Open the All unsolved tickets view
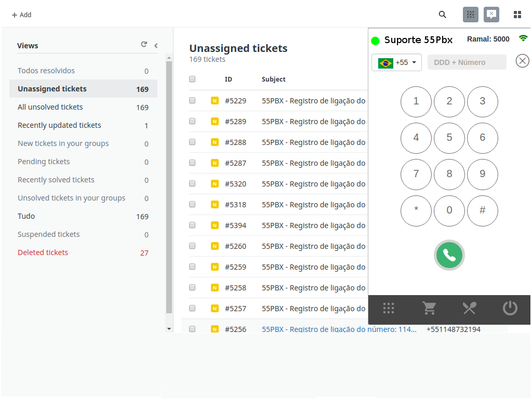Viewport: 532px width, 399px height. (50, 107)
